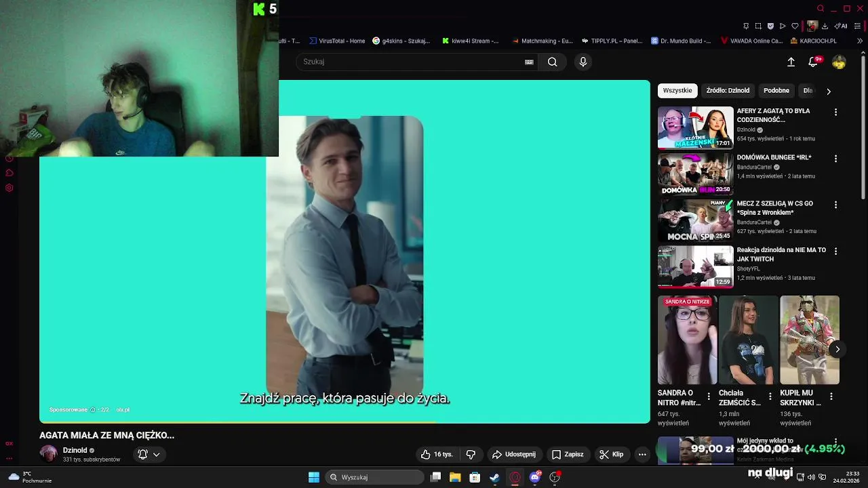
Task: Open g4skins bookmark
Action: click(401, 41)
